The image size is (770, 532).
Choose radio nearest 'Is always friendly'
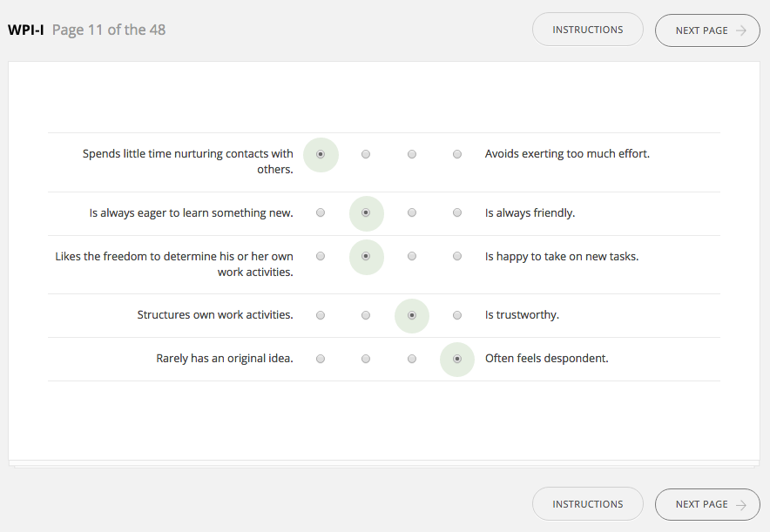[x=457, y=212]
